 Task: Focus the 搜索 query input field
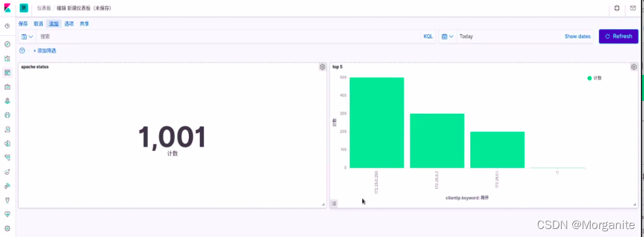click(x=228, y=37)
